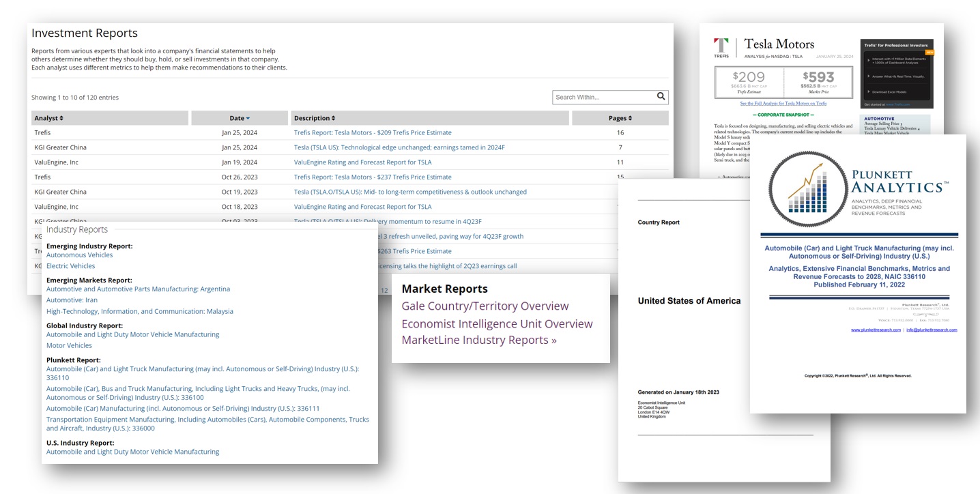Image resolution: width=980 pixels, height=494 pixels.
Task: Click the Industry Reports panel title
Action: coord(77,230)
